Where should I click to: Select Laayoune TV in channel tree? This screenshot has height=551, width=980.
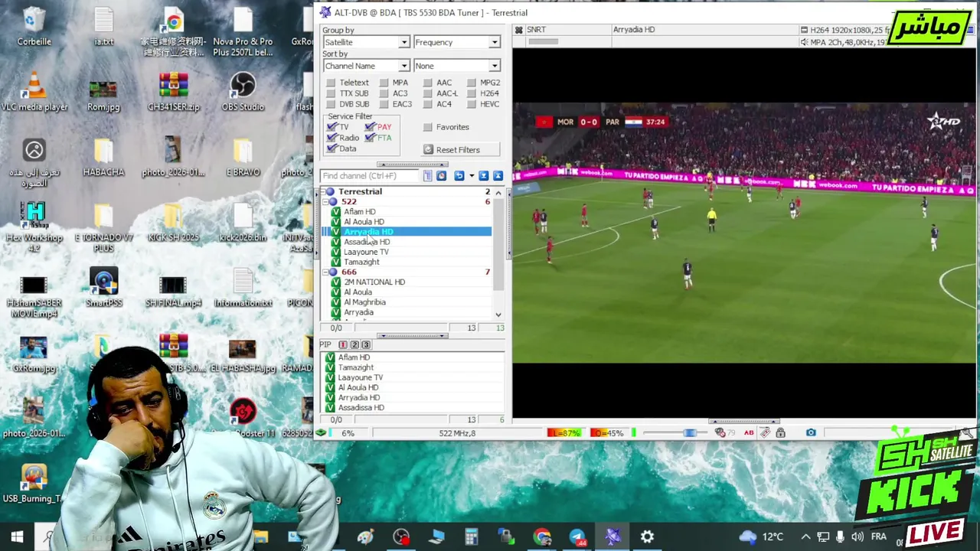pyautogui.click(x=366, y=252)
